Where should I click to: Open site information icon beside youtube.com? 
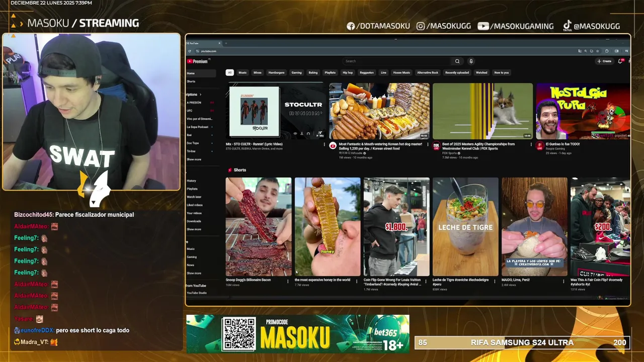pyautogui.click(x=197, y=51)
